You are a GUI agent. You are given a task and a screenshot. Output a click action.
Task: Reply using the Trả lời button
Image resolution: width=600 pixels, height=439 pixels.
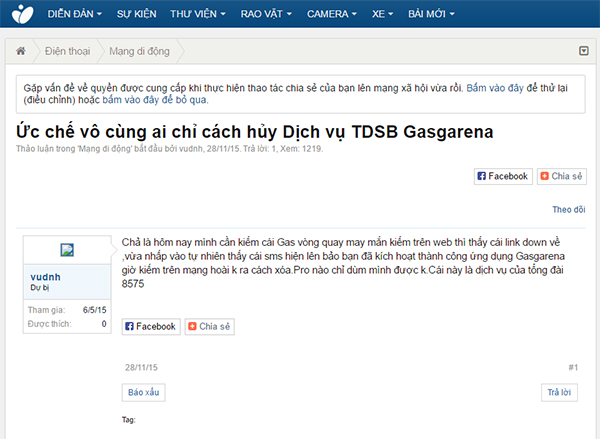click(x=559, y=392)
